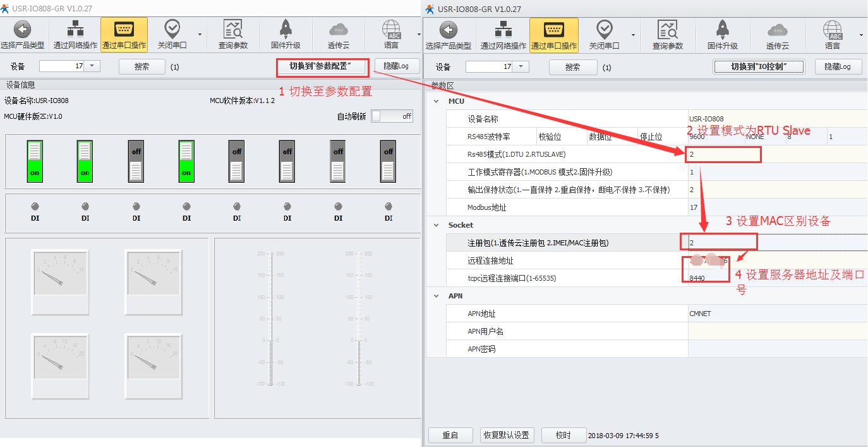Click the Modbus地址 value field

778,207
